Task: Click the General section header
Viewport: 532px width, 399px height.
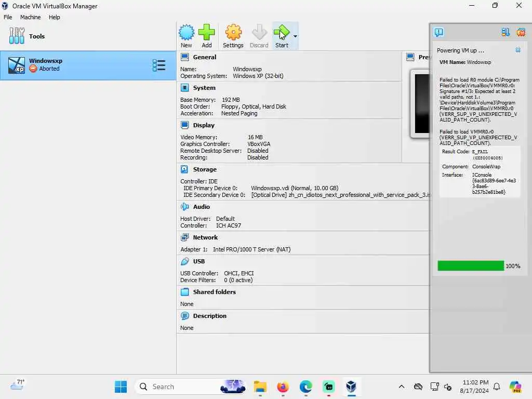Action: coord(204,57)
